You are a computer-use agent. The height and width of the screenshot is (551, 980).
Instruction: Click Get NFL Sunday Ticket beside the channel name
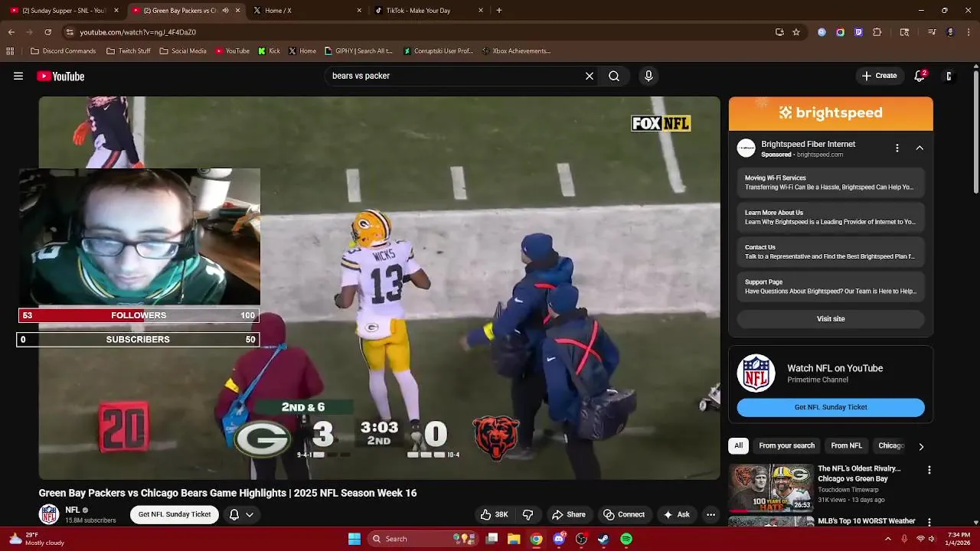tap(175, 514)
